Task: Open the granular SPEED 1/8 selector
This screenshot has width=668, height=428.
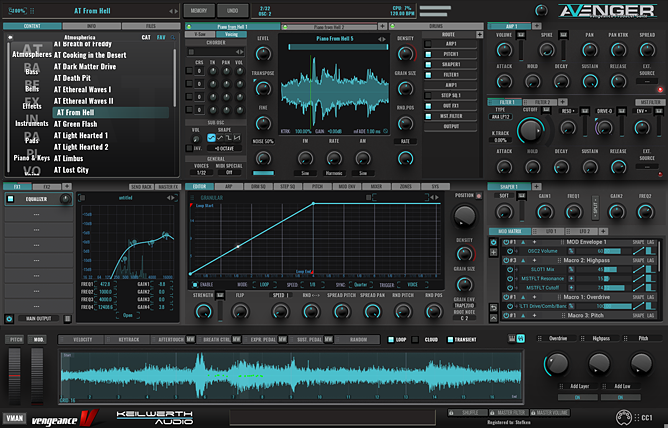Action: 313,284
